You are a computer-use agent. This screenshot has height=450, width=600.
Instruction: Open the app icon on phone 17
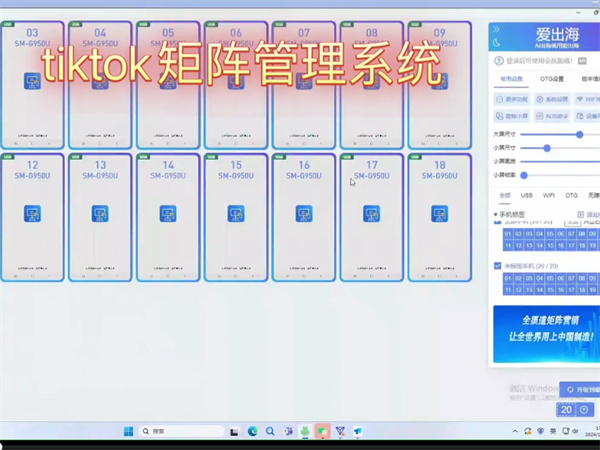(372, 214)
